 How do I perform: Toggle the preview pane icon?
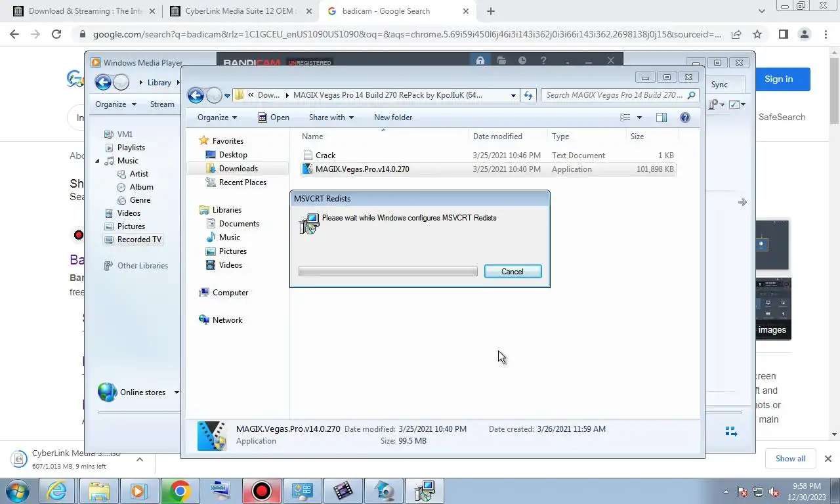coord(661,117)
